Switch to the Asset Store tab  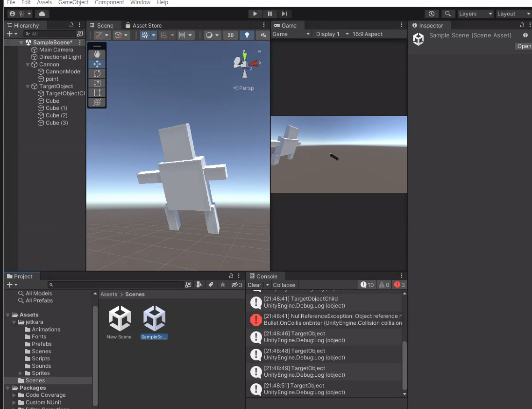pos(143,25)
